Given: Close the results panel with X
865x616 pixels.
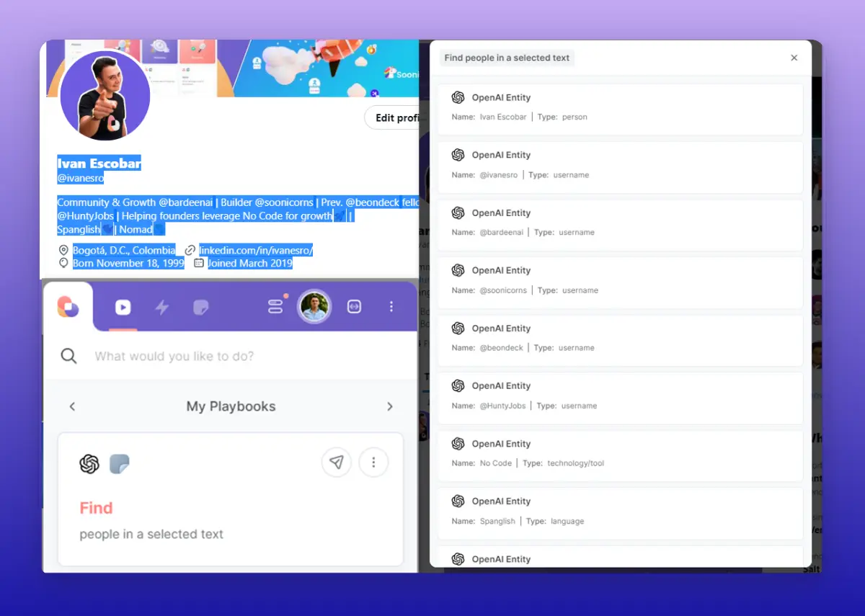Looking at the screenshot, I should tap(794, 58).
